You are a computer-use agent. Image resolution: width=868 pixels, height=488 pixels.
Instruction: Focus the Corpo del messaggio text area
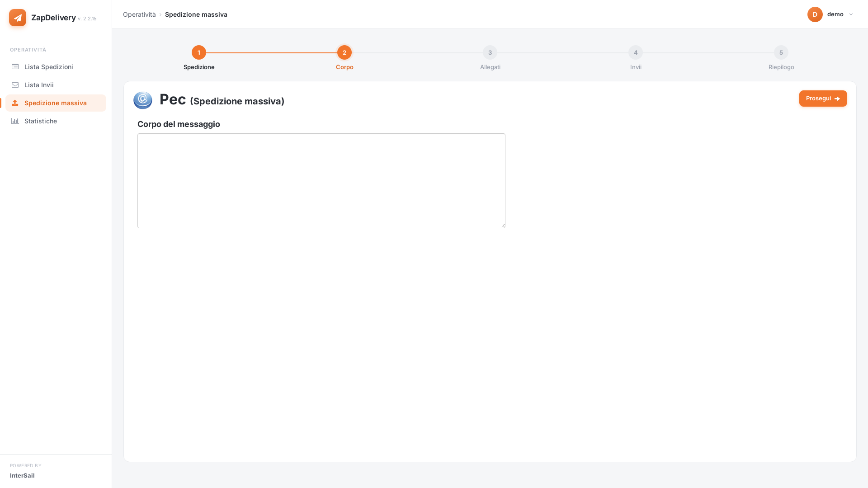[x=321, y=181]
